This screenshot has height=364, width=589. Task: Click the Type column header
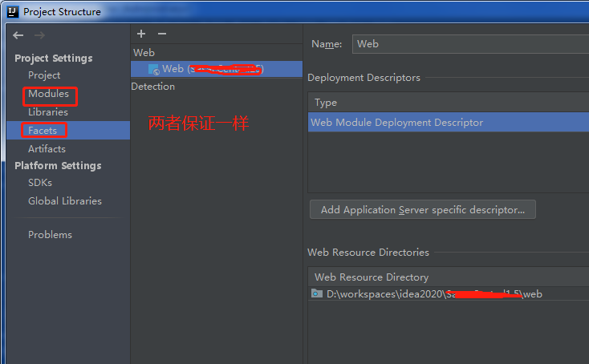point(449,102)
